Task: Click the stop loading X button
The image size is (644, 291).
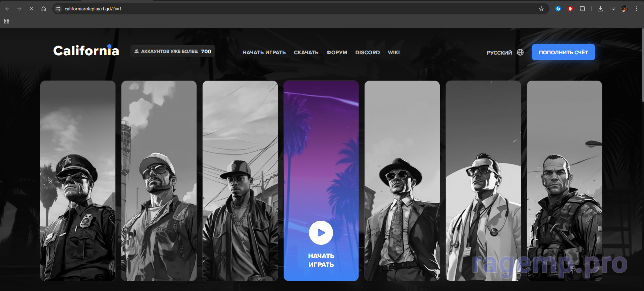Action: point(32,9)
